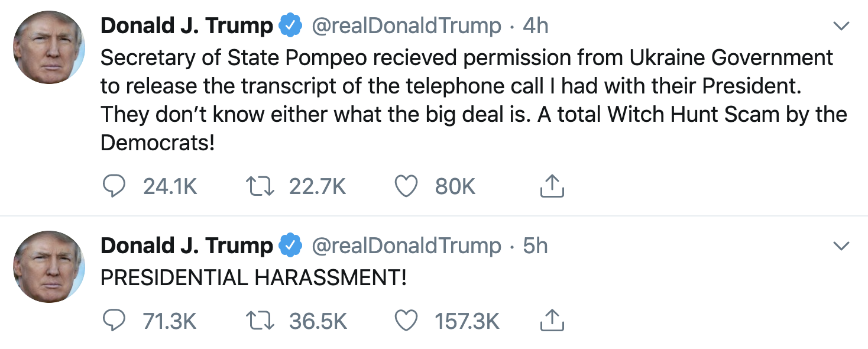Click the verified badge on second tweet
This screenshot has height=349, width=868.
(291, 245)
